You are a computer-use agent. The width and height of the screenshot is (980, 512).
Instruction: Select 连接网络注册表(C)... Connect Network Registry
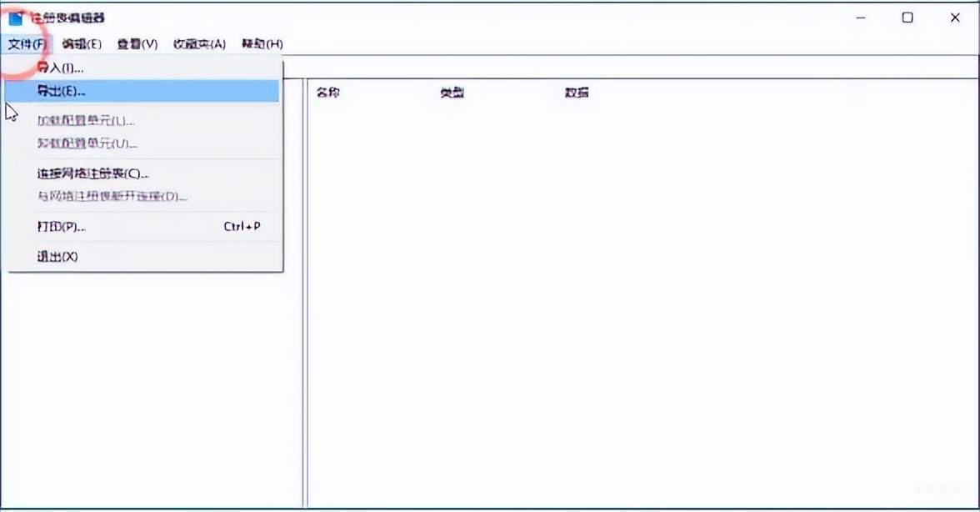(x=93, y=173)
